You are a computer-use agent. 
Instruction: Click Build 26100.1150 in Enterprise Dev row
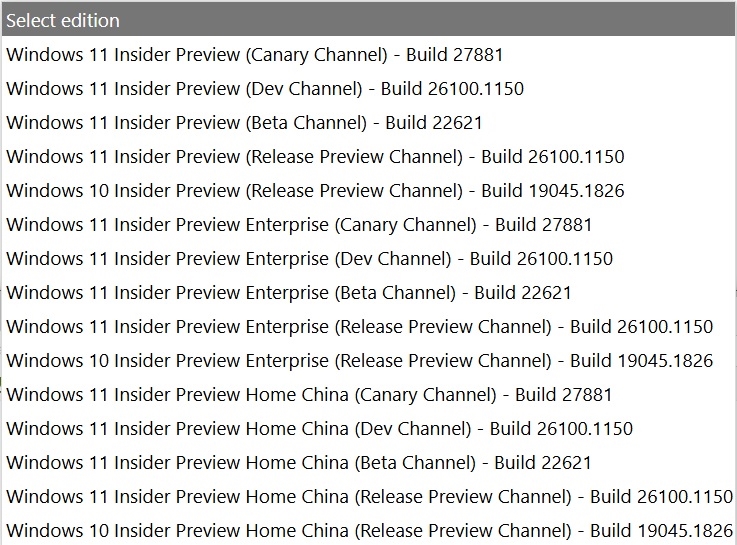click(x=541, y=258)
